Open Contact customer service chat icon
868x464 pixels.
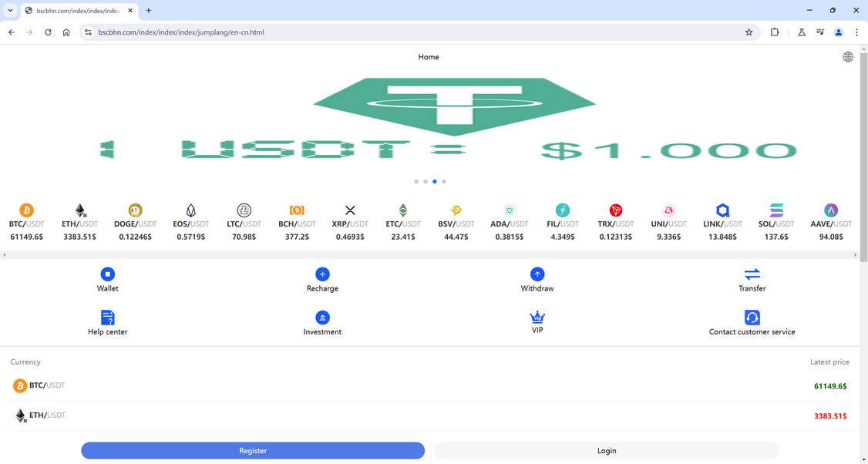pyautogui.click(x=752, y=317)
